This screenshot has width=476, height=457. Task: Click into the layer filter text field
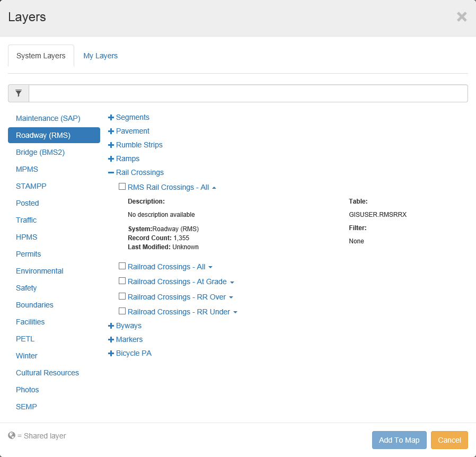click(248, 93)
